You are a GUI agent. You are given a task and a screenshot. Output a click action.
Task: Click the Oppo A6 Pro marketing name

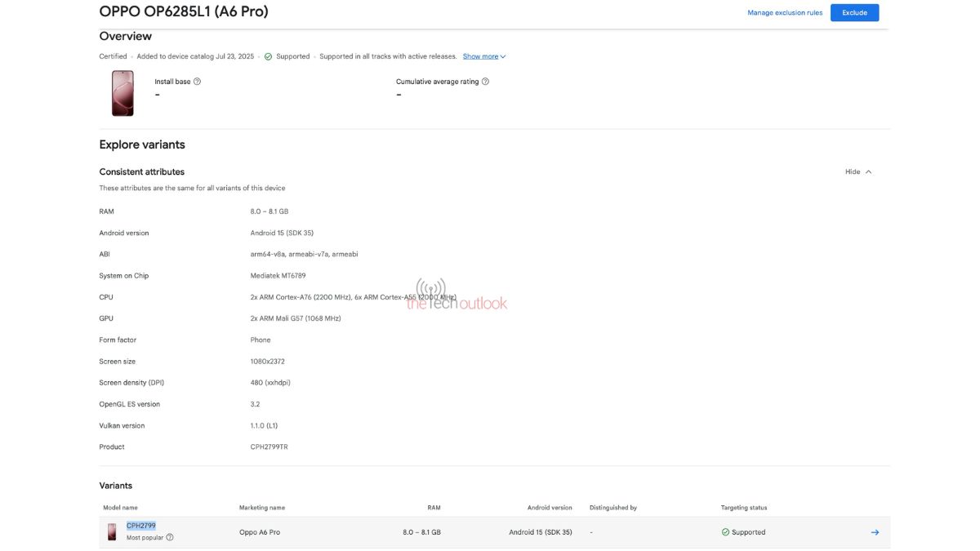pyautogui.click(x=260, y=532)
